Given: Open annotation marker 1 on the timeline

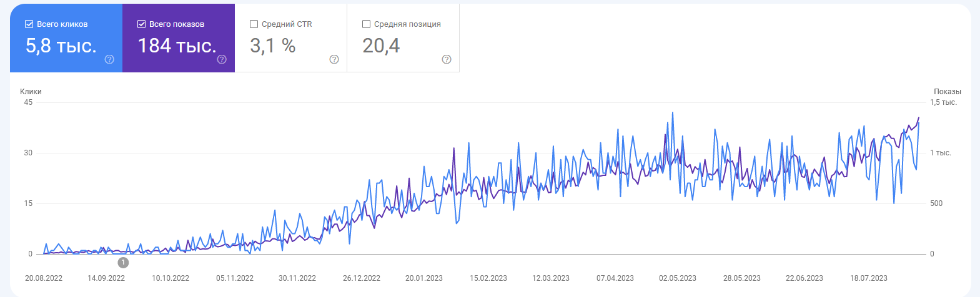Looking at the screenshot, I should [123, 263].
